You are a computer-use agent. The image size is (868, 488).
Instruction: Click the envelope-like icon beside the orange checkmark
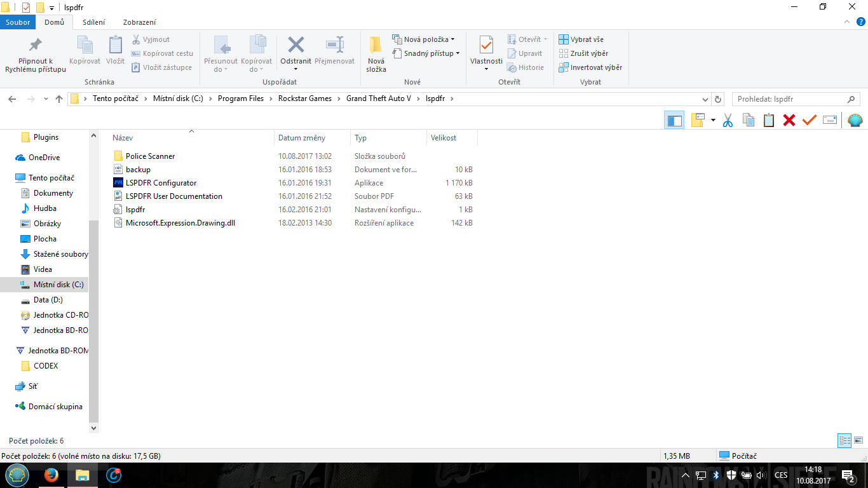(x=830, y=120)
